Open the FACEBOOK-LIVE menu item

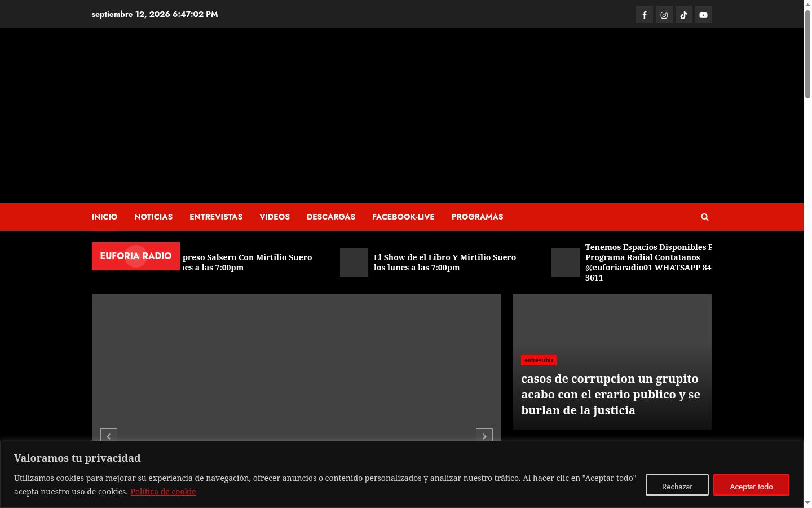point(403,217)
